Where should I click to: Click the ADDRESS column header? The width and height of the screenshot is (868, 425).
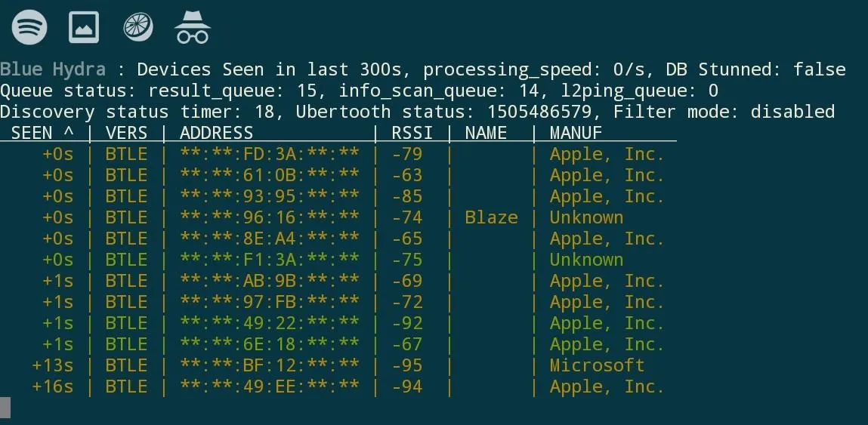216,133
